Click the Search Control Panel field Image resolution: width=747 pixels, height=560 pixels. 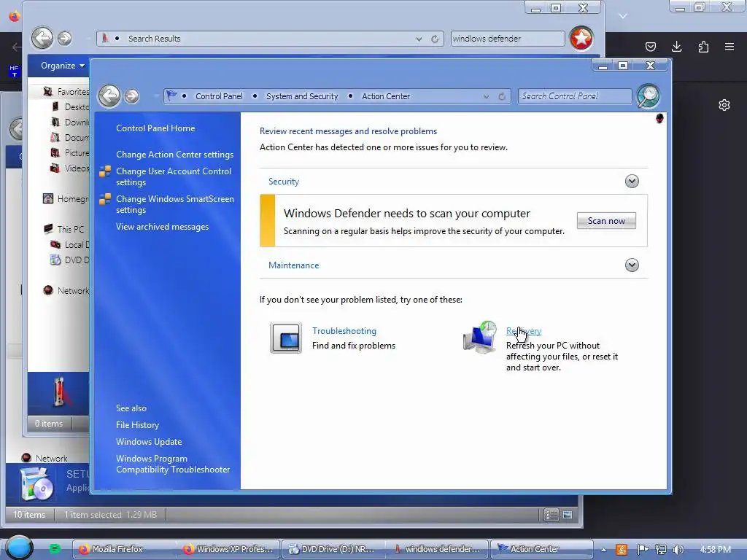tap(575, 96)
